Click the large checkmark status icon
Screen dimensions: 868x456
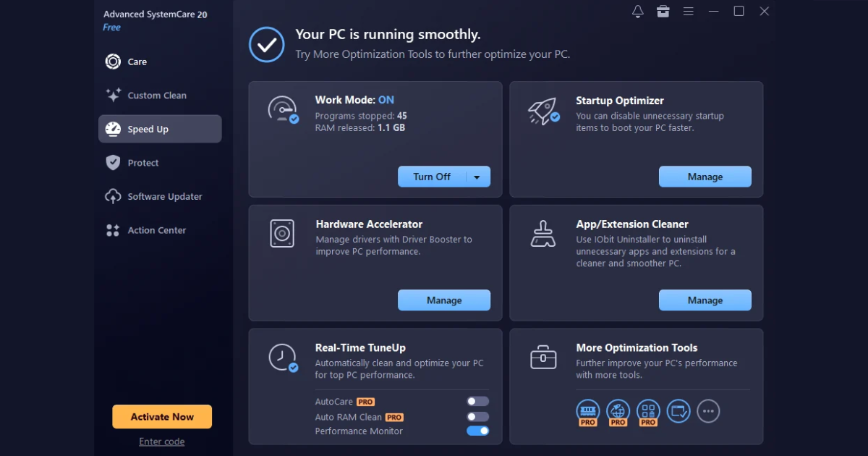tap(267, 44)
